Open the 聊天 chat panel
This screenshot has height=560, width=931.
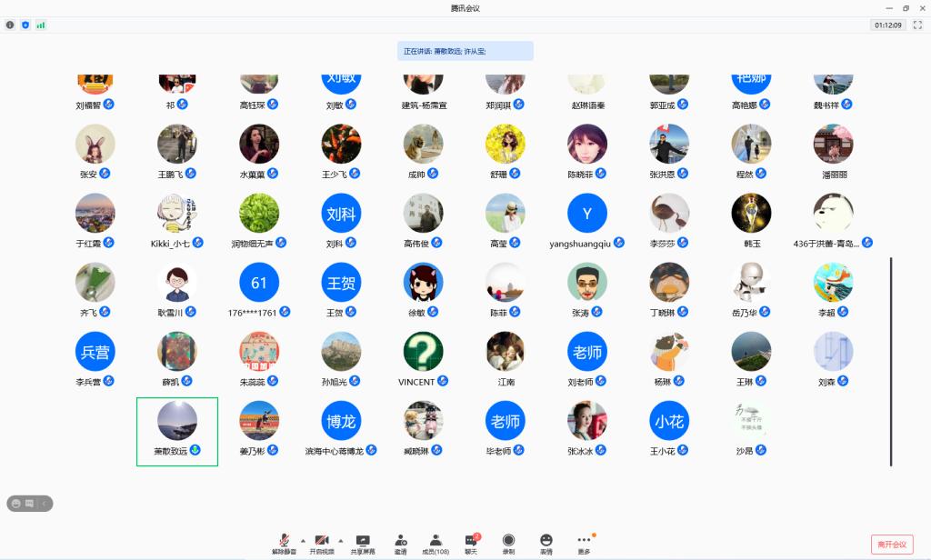pyautogui.click(x=471, y=544)
